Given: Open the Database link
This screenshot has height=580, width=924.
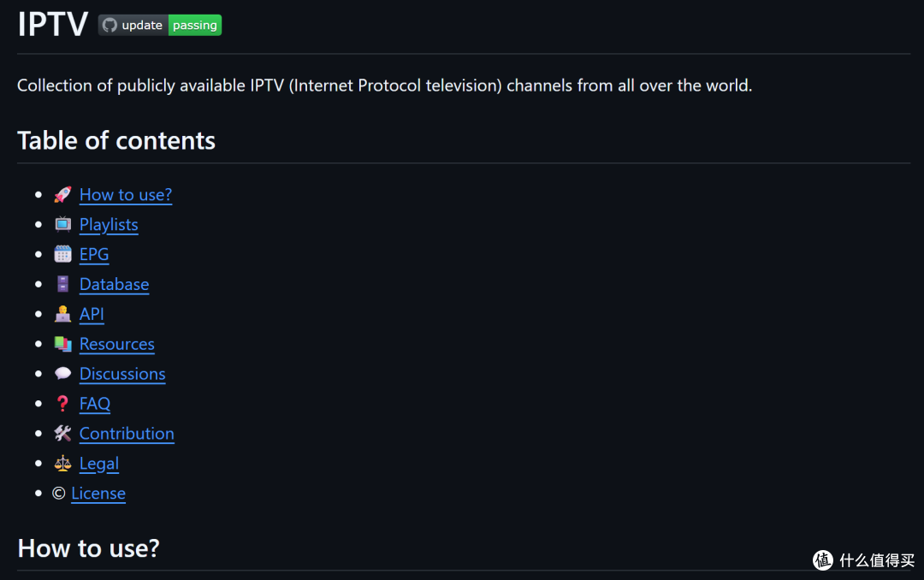Looking at the screenshot, I should pyautogui.click(x=115, y=284).
